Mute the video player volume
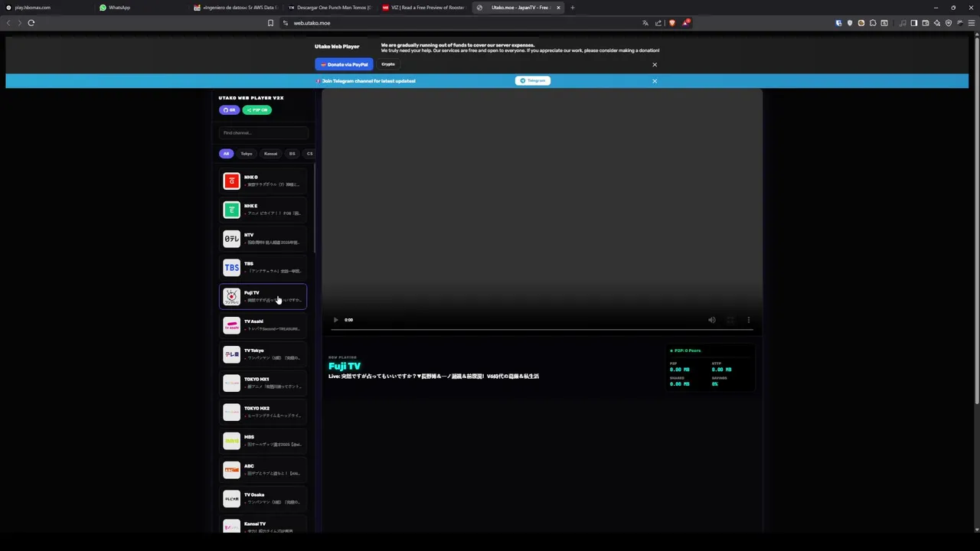 pos(711,320)
